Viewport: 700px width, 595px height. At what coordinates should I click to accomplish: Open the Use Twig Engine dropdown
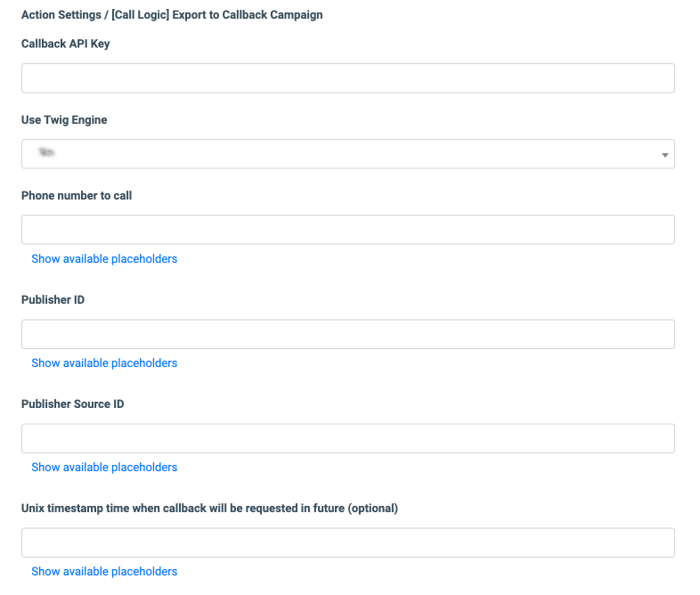347,154
